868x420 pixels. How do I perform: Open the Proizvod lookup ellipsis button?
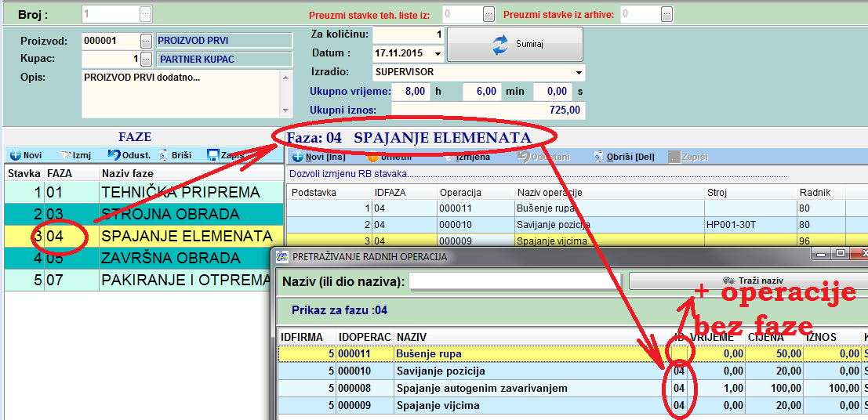pyautogui.click(x=146, y=41)
